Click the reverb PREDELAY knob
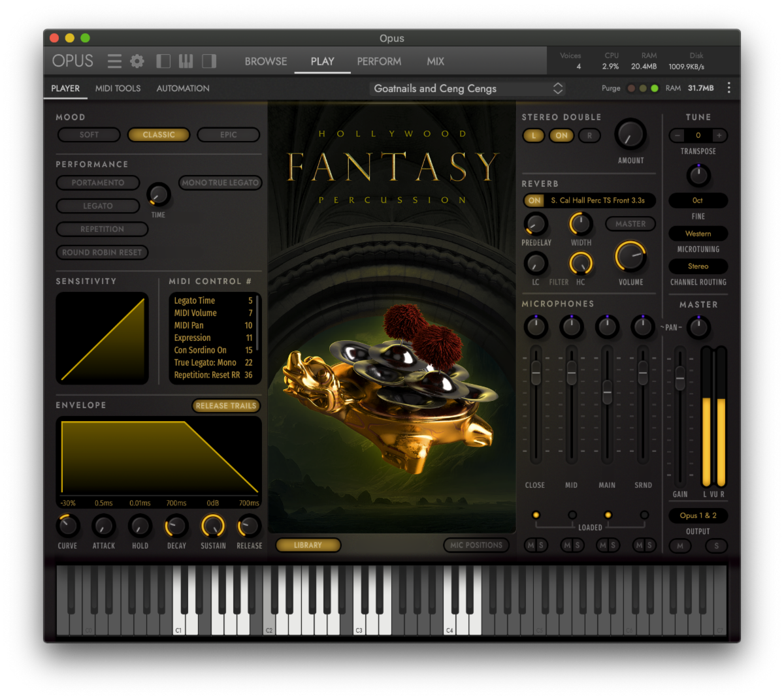Image resolution: width=784 pixels, height=700 pixels. pos(536,224)
